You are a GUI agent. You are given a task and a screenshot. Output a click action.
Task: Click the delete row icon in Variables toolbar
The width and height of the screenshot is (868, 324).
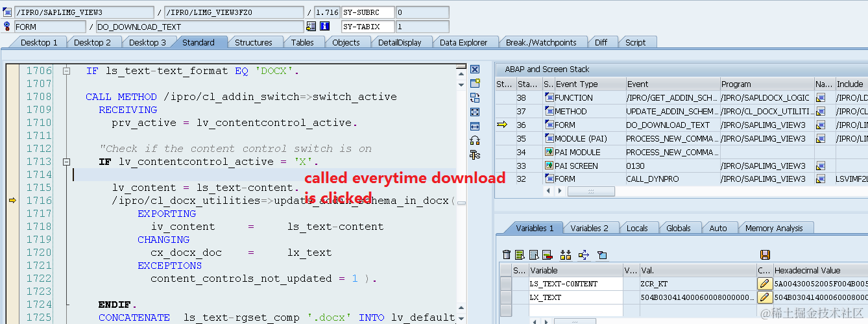[x=547, y=255]
